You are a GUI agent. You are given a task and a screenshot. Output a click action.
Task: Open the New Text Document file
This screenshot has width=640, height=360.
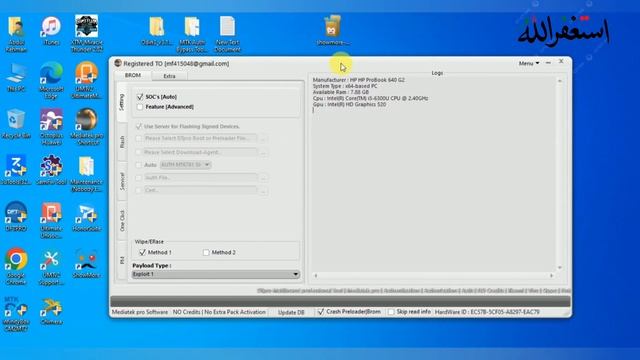click(227, 34)
